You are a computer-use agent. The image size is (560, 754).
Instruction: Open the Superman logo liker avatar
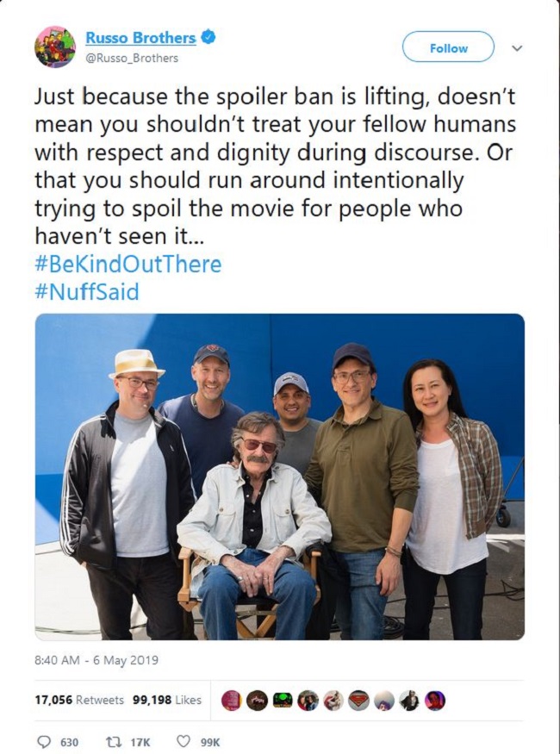[358, 700]
